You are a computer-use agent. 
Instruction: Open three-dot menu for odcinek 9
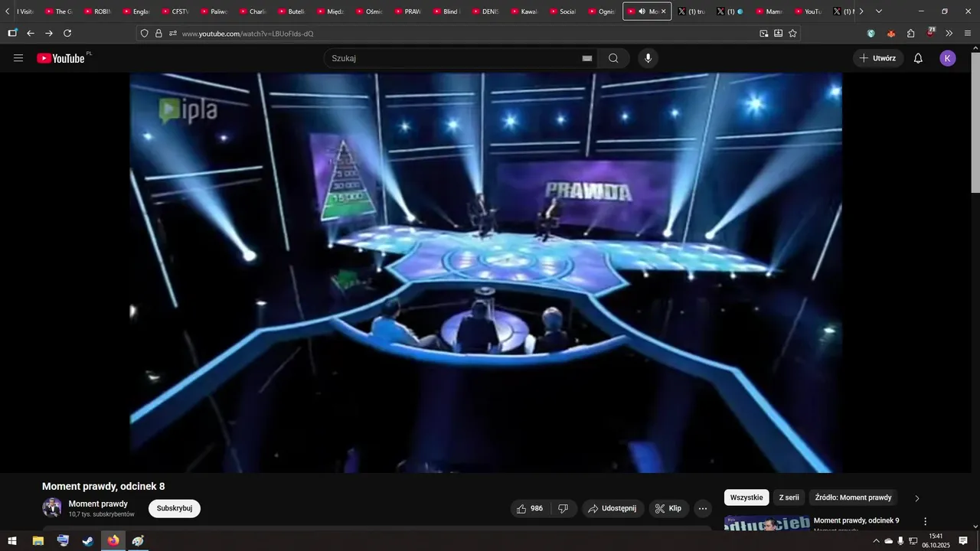[x=925, y=522]
